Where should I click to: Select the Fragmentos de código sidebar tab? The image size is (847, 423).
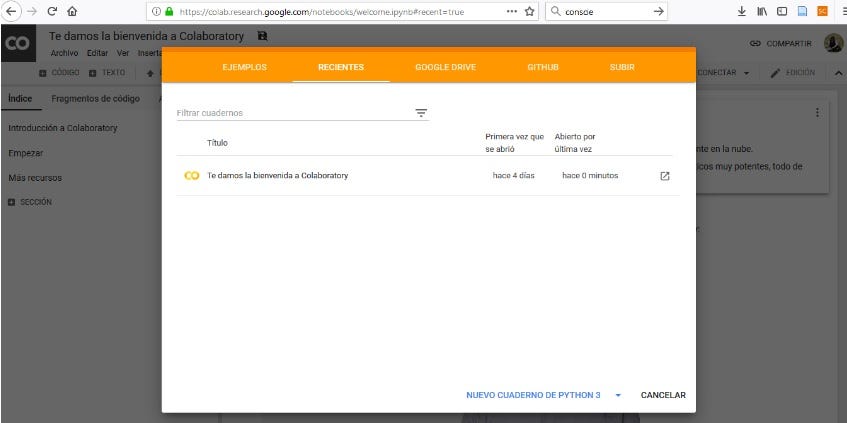tap(96, 99)
